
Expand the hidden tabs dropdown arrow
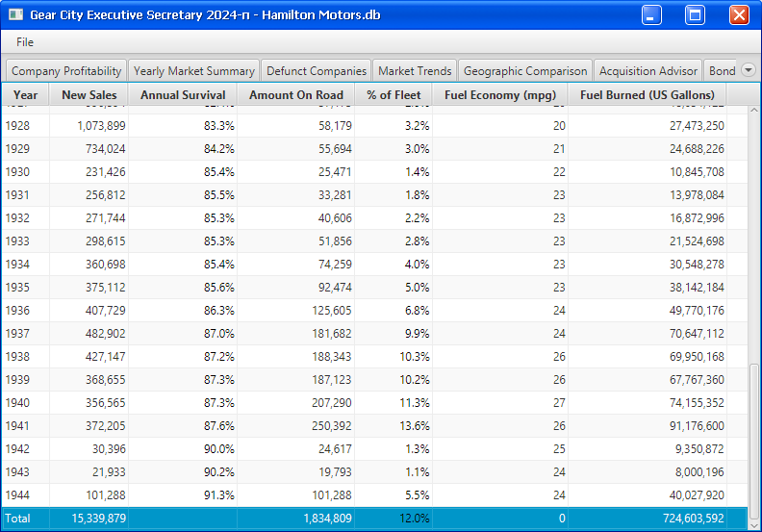[x=749, y=70]
